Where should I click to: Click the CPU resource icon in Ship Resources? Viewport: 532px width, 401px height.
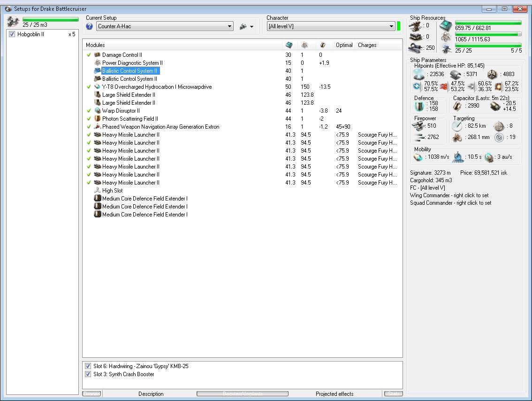pos(446,25)
